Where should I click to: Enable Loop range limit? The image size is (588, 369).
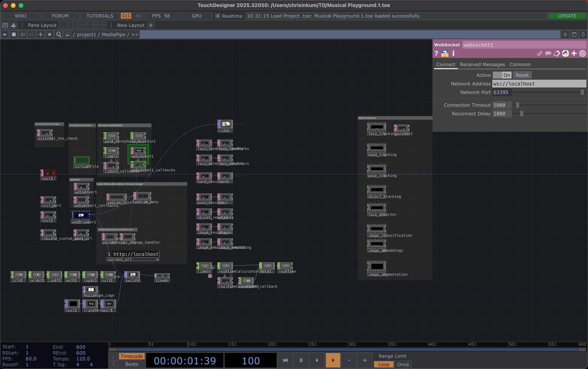383,364
